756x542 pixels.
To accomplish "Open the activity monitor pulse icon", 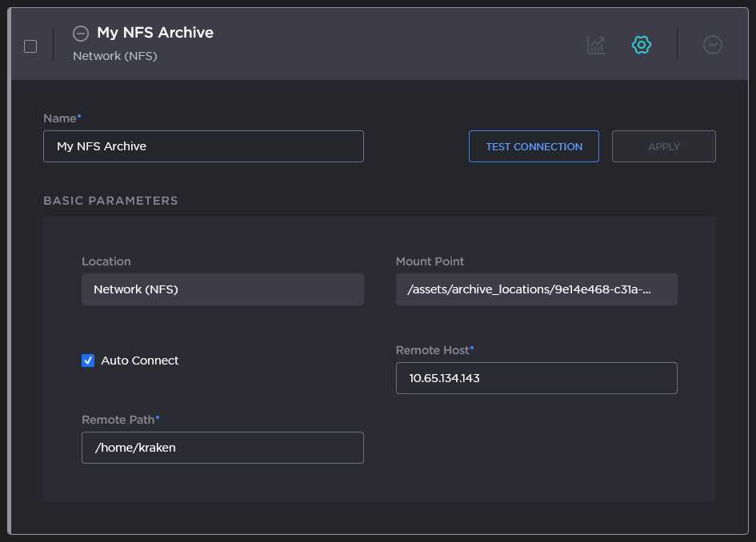I will 712,45.
